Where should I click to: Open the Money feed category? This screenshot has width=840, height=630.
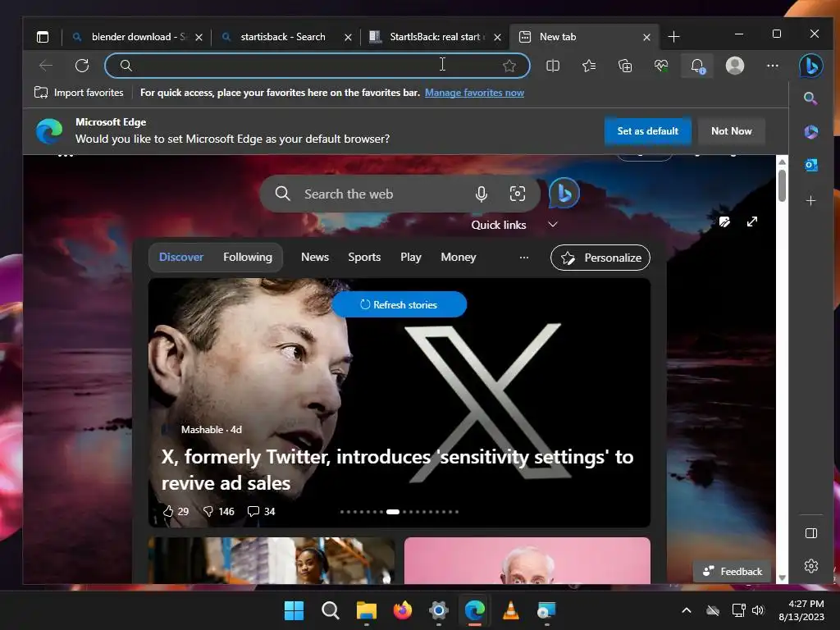coord(458,257)
